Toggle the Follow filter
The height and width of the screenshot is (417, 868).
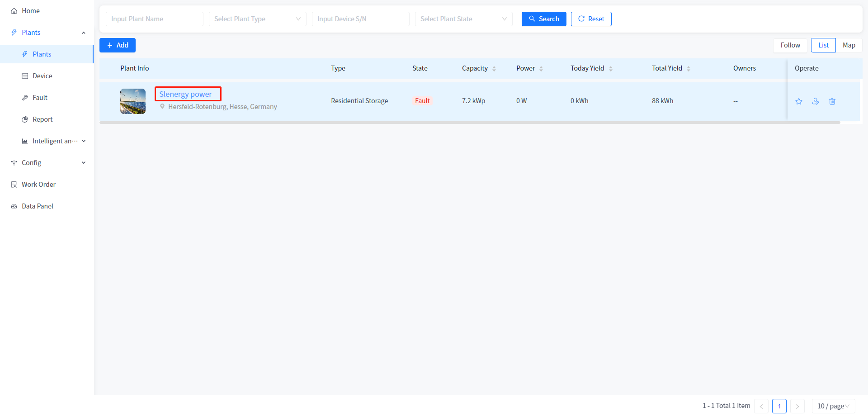coord(790,45)
